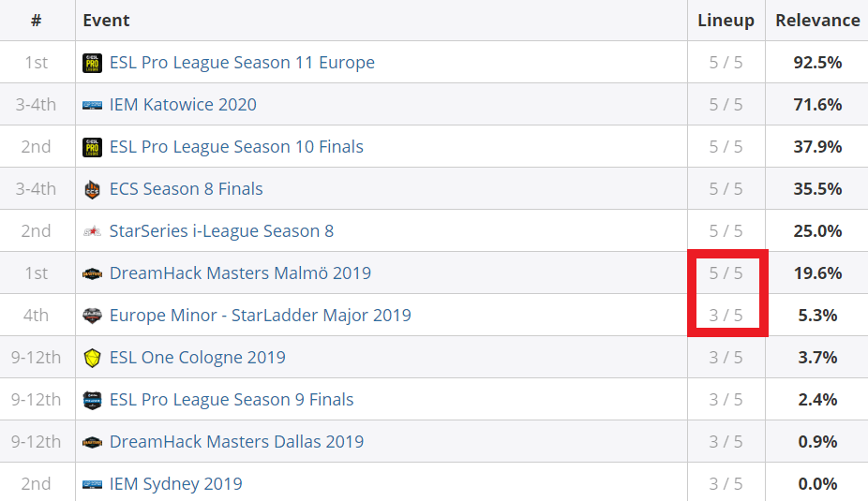The width and height of the screenshot is (868, 501).
Task: Open DreamHack Masters Malmö 2019 event page
Action: (x=240, y=273)
